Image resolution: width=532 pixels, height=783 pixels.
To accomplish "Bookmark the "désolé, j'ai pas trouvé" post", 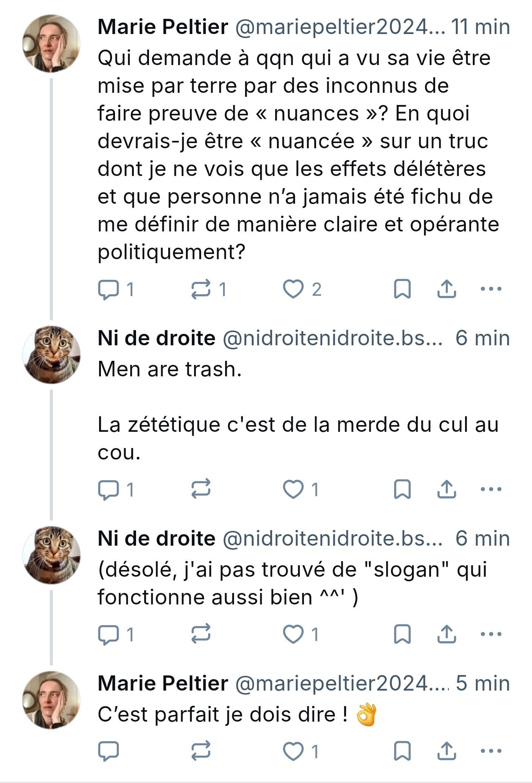I will coord(402,634).
